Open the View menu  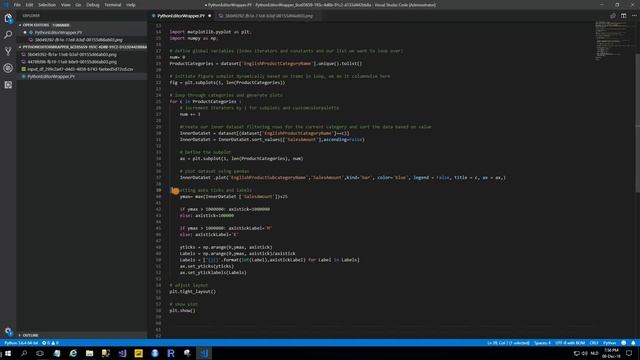pyautogui.click(x=66, y=5)
